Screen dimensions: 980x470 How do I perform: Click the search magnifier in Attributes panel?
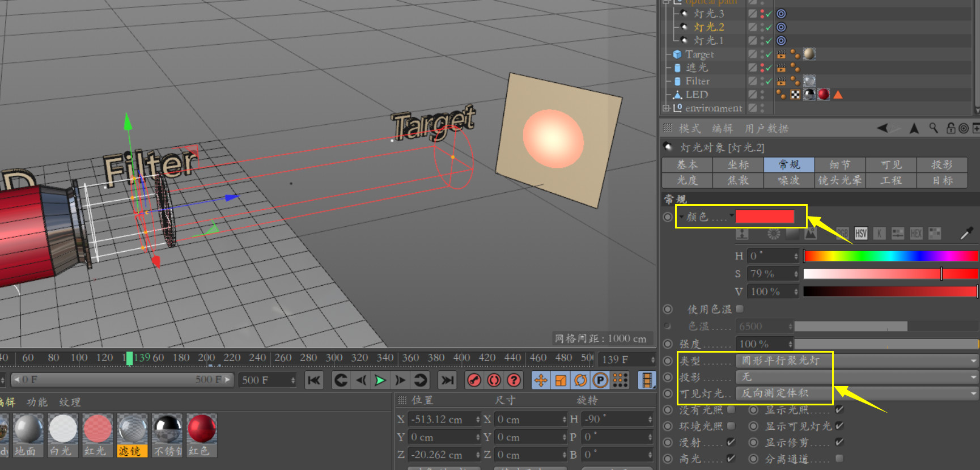(x=934, y=128)
